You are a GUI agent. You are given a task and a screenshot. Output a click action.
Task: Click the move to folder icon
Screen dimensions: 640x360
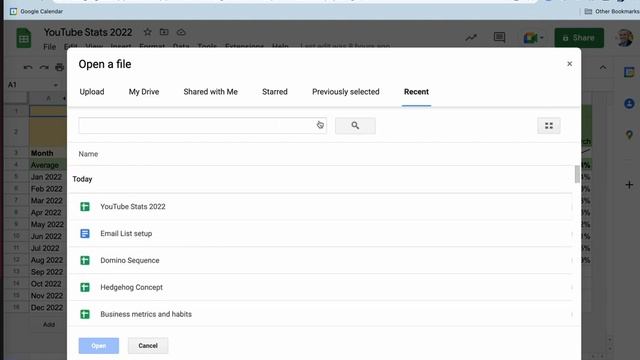click(x=164, y=32)
